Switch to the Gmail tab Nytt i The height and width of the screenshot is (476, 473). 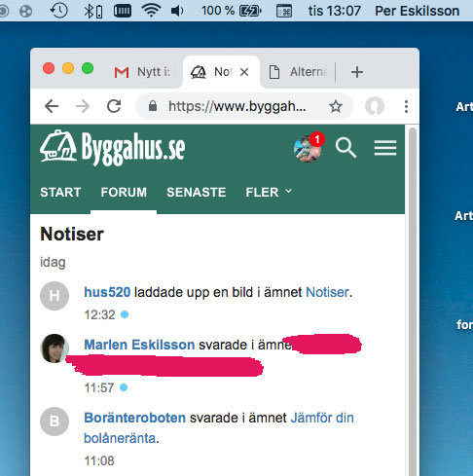click(143, 72)
